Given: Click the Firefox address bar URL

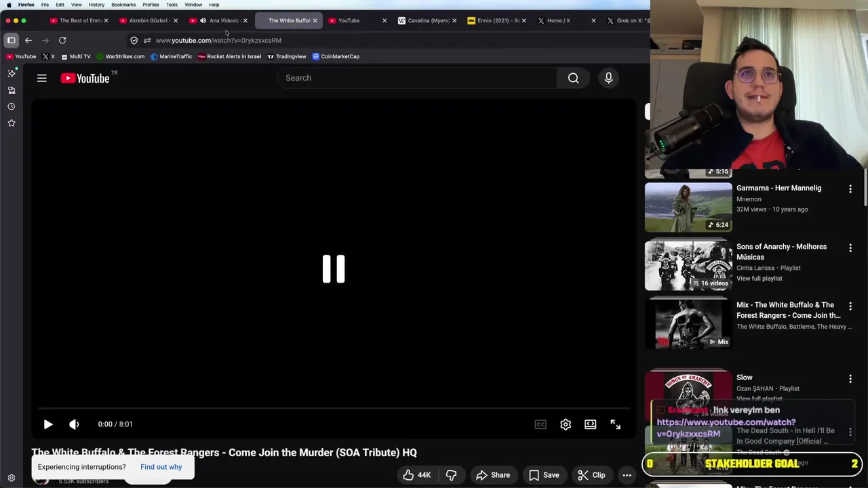Looking at the screenshot, I should (x=218, y=41).
